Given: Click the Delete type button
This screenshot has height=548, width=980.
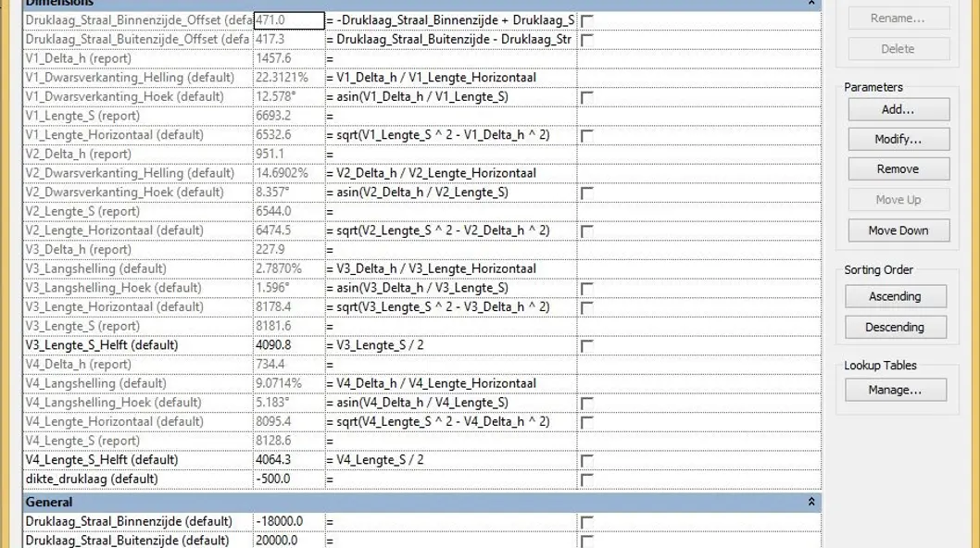Looking at the screenshot, I should pos(898,49).
